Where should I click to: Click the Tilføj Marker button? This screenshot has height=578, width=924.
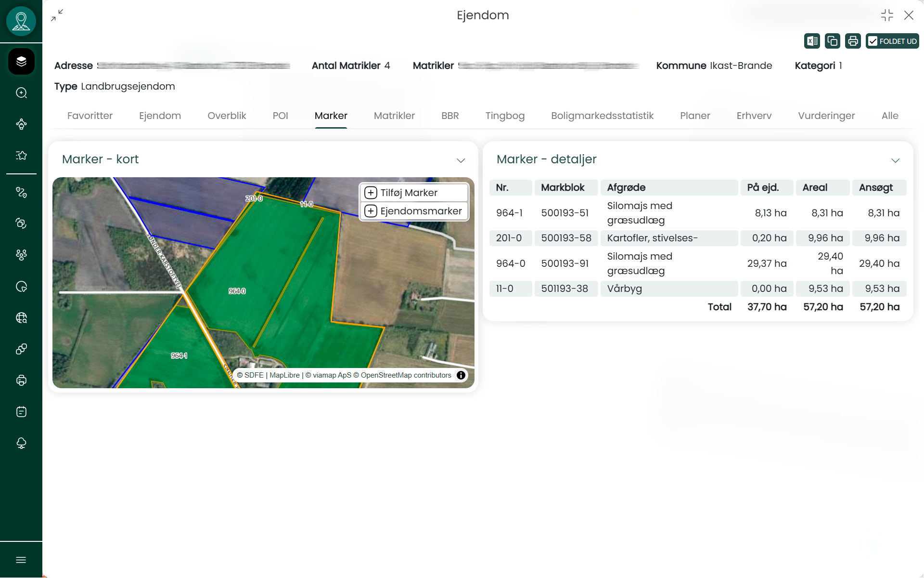[414, 193]
